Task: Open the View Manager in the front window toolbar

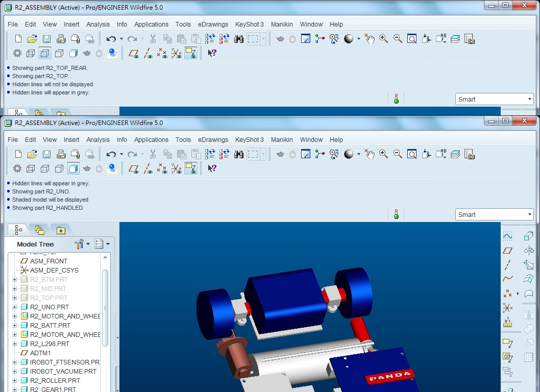Action: point(470,154)
